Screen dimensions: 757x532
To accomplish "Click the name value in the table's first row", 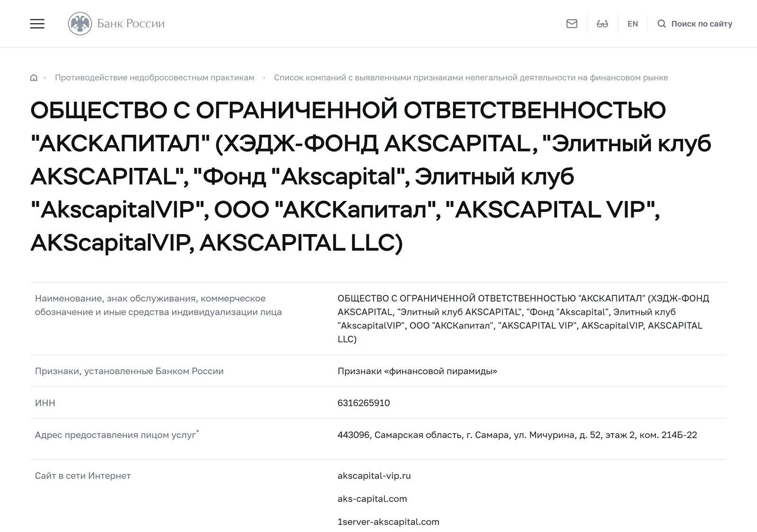I will [x=523, y=319].
